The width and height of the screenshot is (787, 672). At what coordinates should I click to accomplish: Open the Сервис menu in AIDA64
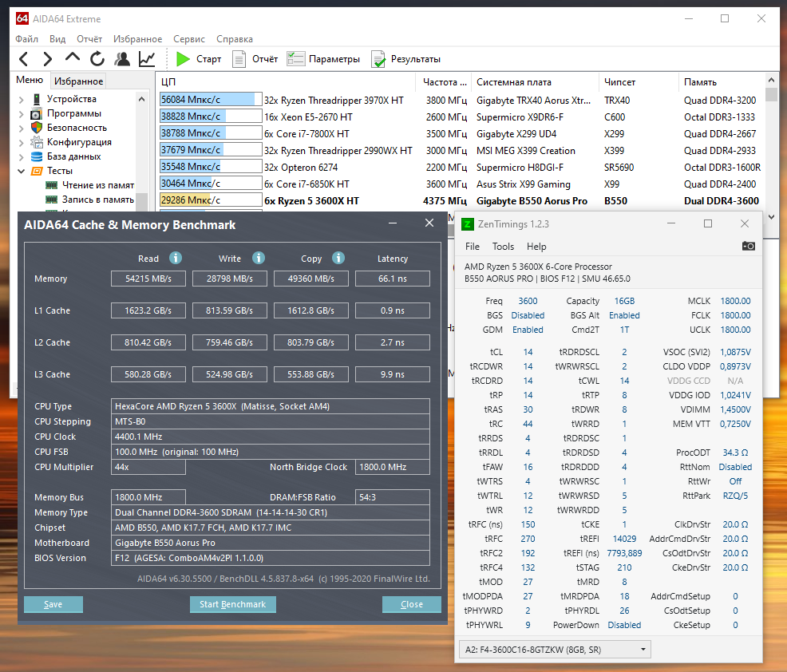coord(188,39)
